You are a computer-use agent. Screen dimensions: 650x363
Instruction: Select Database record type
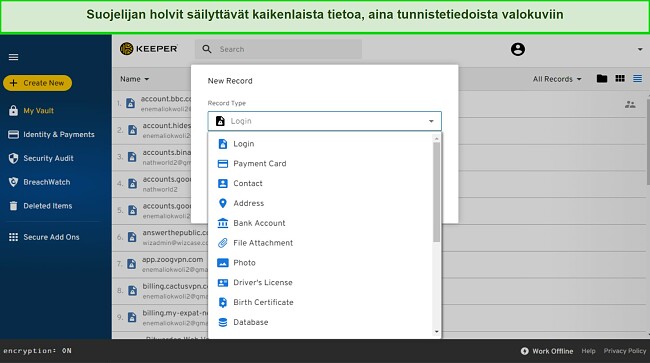[320, 322]
